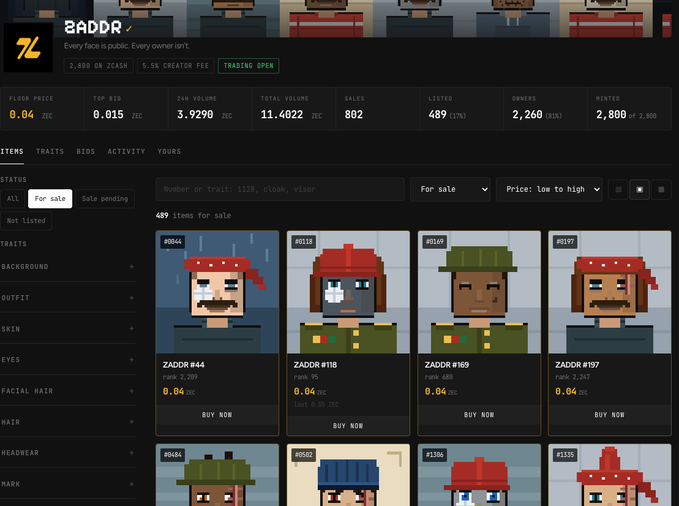Viewport: 679px width, 506px height.
Task: Click Buy Now on ZADDR #118
Action: 348,426
